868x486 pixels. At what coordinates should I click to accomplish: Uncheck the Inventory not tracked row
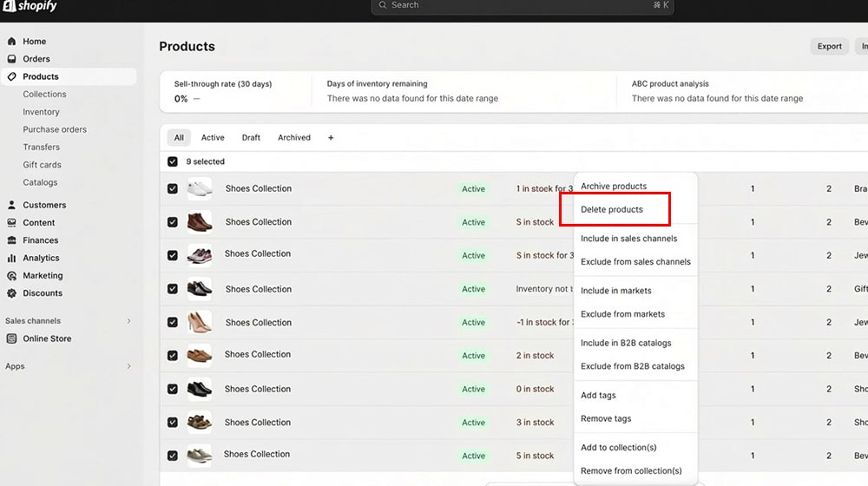(x=173, y=289)
